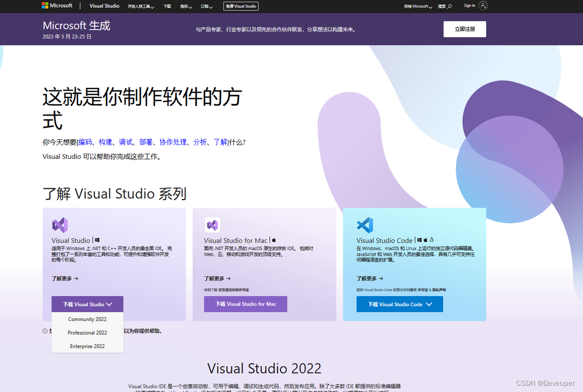Screen dimensions: 583x392
Task: Select Community 2022 from download menu
Action: point(87,319)
